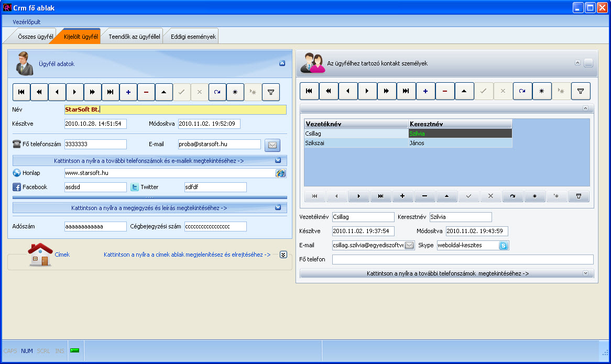Click link about megjegyzés és leírás

pyautogui.click(x=149, y=208)
